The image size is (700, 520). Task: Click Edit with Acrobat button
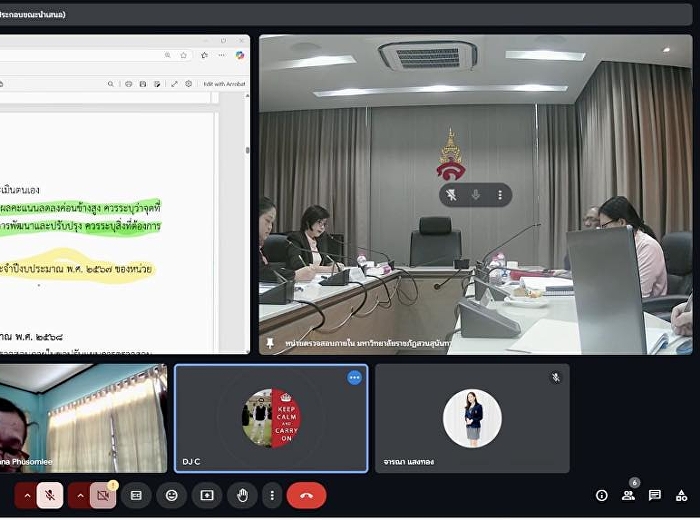coord(224,84)
